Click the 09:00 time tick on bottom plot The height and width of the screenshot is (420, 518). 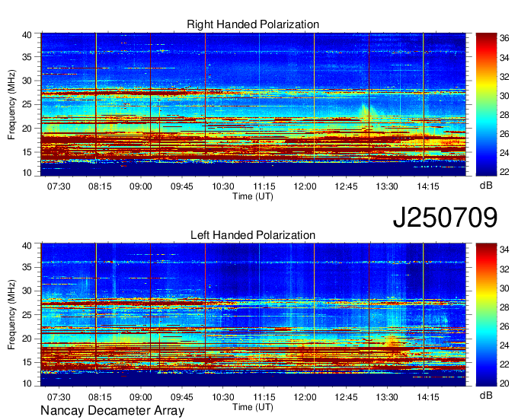(141, 397)
